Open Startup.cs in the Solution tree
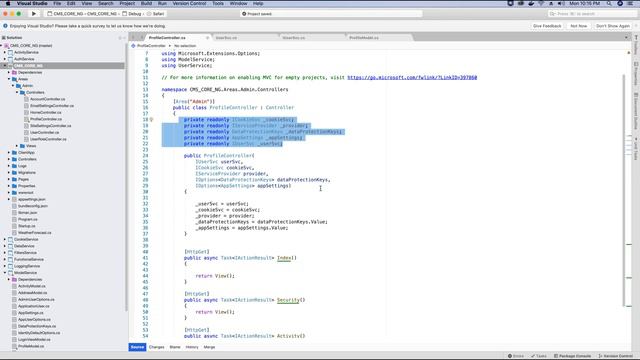Viewport: 640px width, 360px height. pos(27,226)
